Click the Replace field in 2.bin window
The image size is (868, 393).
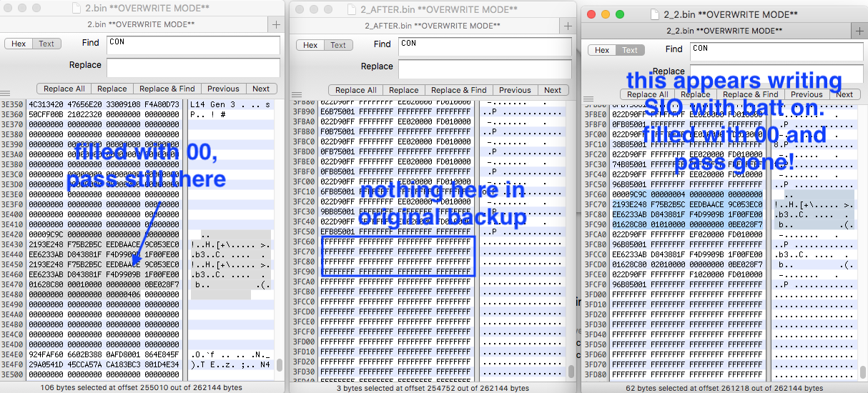coord(193,68)
